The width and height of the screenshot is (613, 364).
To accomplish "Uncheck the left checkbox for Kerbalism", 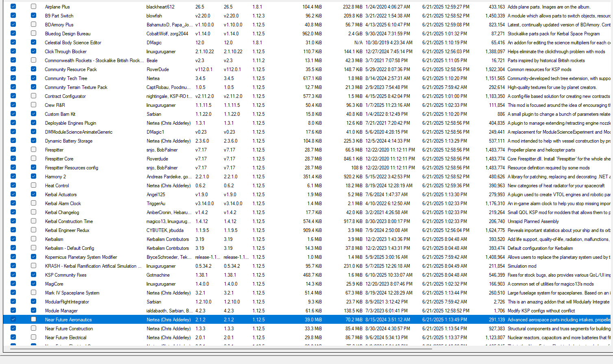I will (13, 239).
